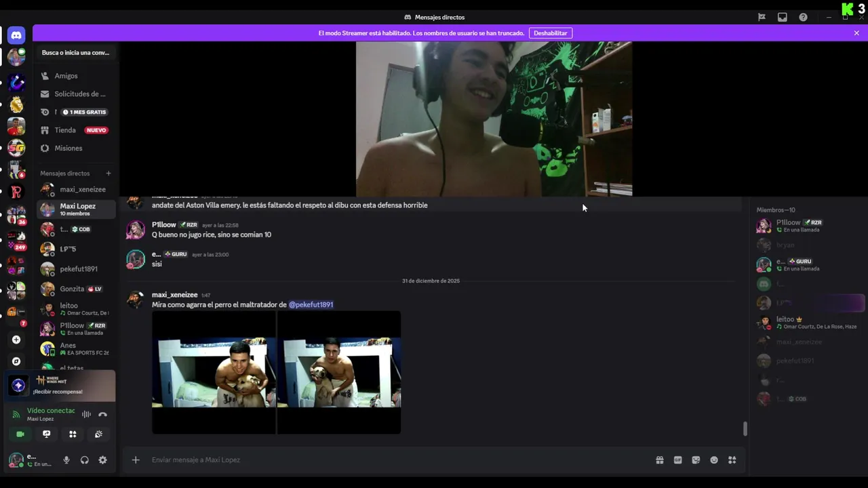Viewport: 868px width, 488px height.
Task: Open the Tienda shop page
Action: click(75, 130)
